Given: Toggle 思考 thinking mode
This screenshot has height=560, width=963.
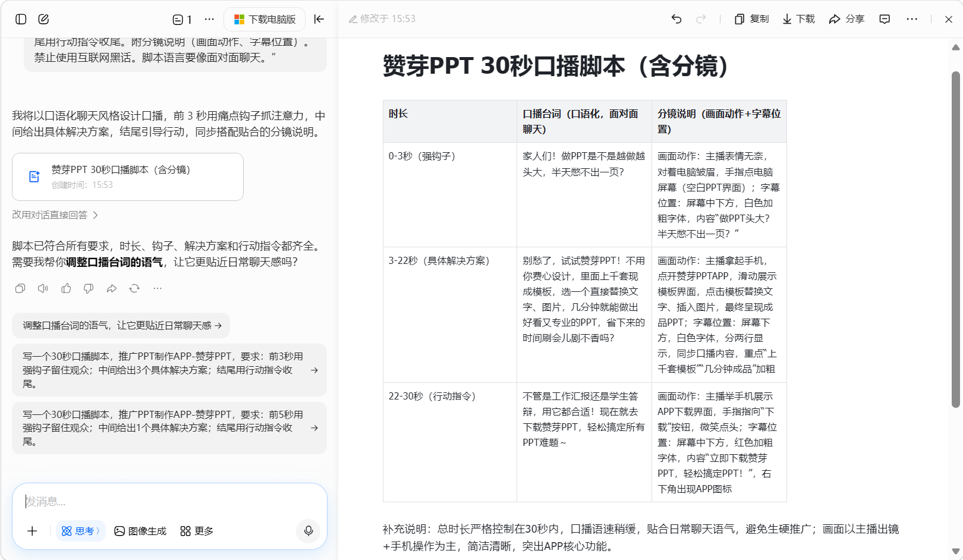Looking at the screenshot, I should tap(81, 531).
